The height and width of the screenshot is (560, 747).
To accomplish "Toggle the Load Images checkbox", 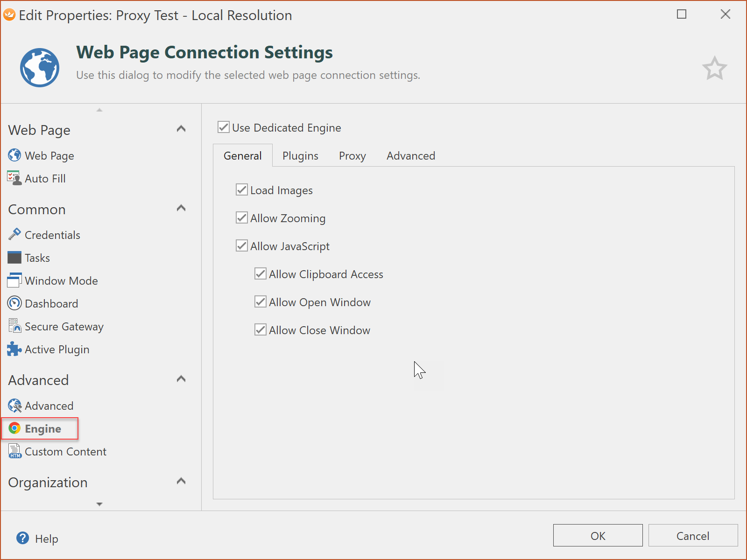I will 242,190.
